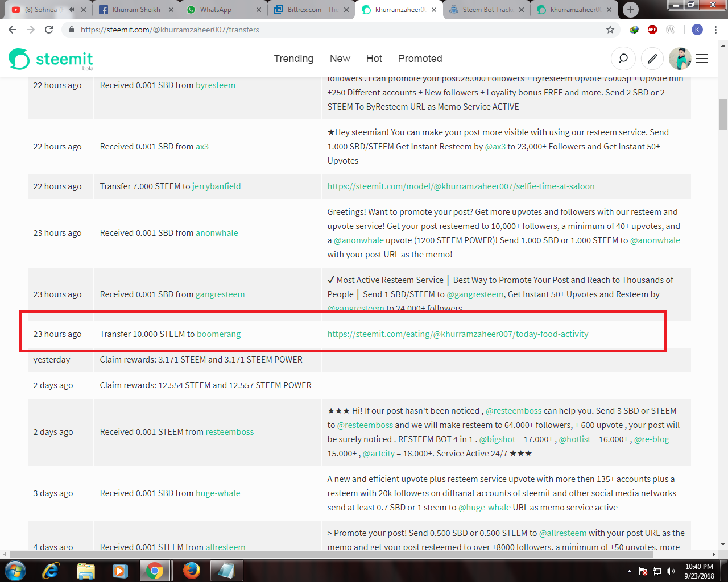Open the jerrybanfield account link

[x=217, y=186]
